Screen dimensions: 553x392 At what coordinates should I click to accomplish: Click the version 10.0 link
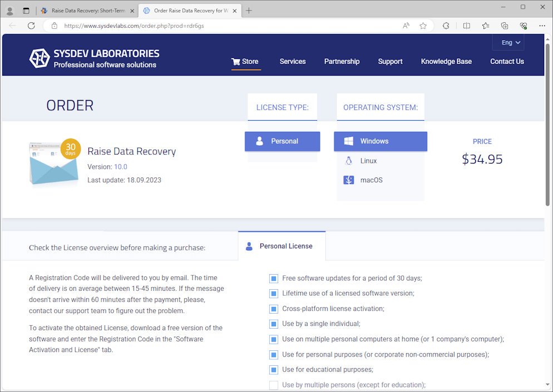[121, 167]
